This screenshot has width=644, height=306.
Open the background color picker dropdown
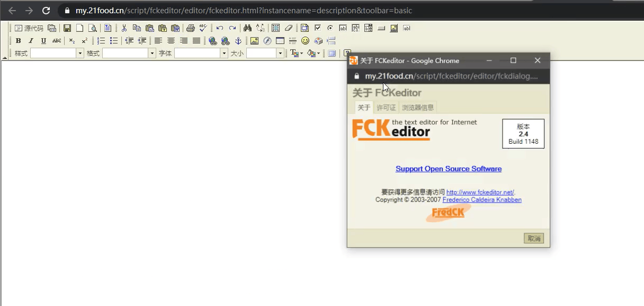[x=314, y=54]
